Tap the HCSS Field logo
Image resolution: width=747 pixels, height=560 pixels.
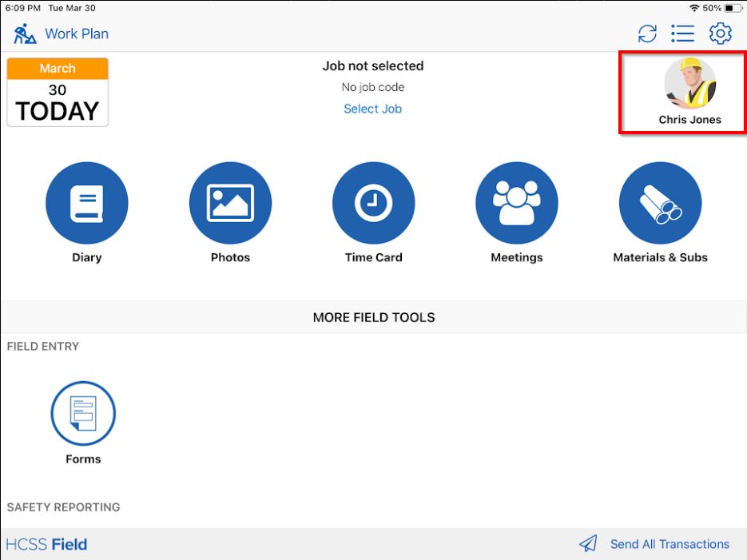(x=46, y=545)
